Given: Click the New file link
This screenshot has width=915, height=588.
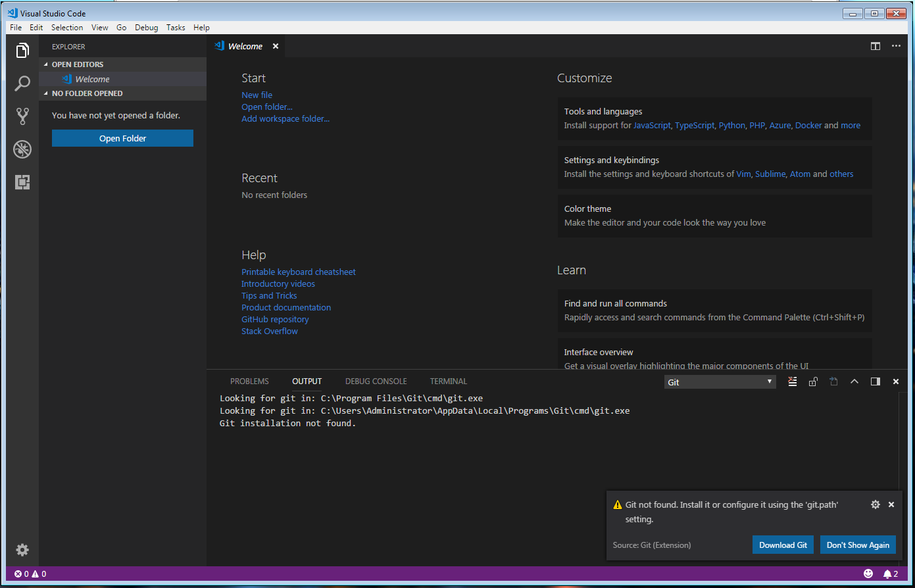Looking at the screenshot, I should (x=257, y=95).
